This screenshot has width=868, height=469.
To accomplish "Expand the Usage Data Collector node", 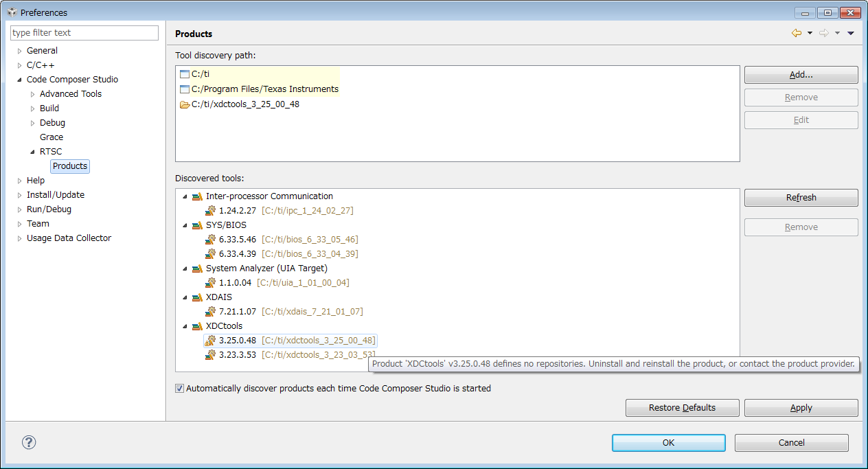I will click(20, 238).
